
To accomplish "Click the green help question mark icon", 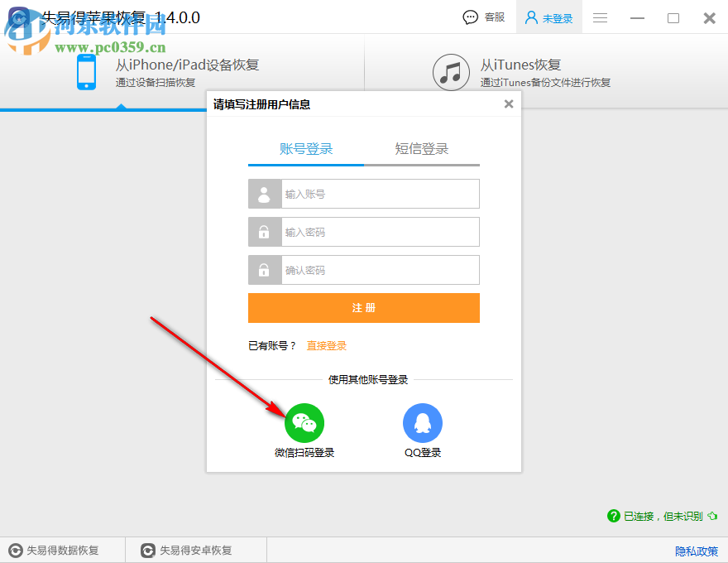I will pyautogui.click(x=614, y=516).
